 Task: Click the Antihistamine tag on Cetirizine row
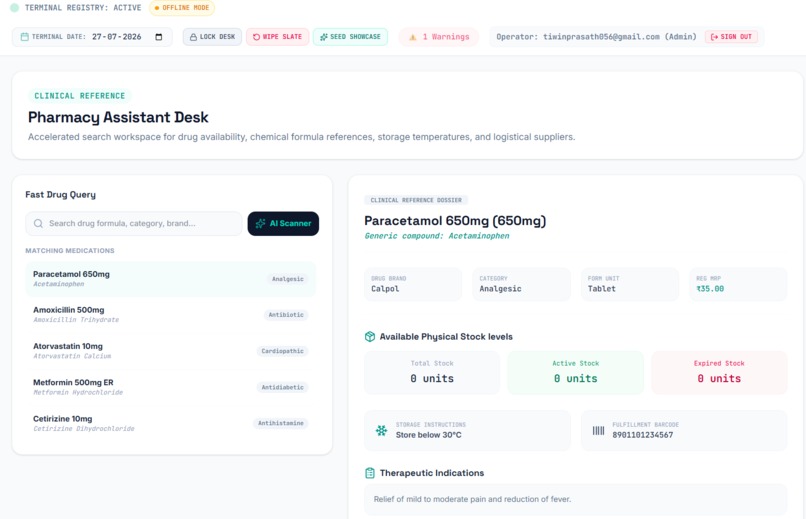pyautogui.click(x=280, y=423)
